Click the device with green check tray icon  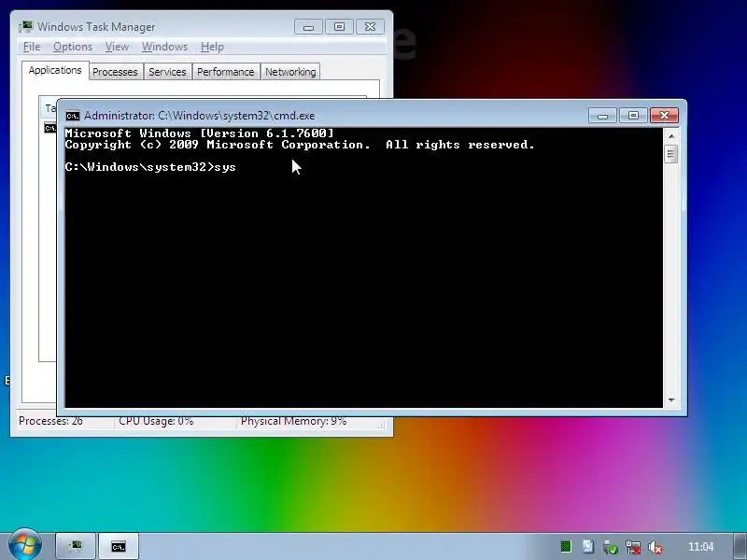tap(611, 547)
